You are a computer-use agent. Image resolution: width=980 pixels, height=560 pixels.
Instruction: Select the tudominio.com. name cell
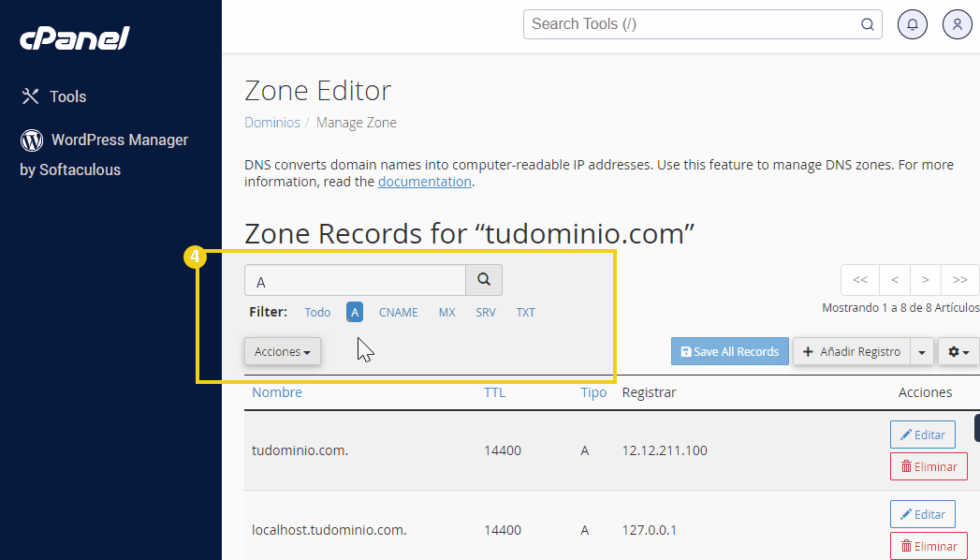click(300, 450)
